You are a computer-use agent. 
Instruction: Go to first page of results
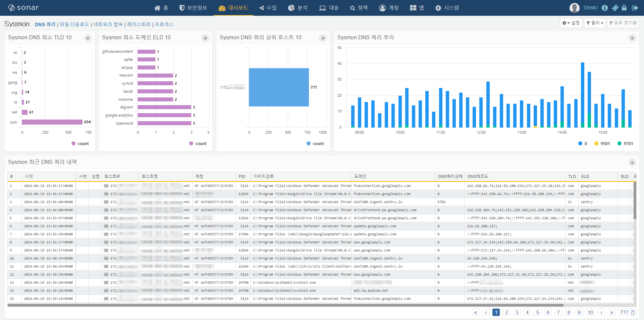coord(476,313)
